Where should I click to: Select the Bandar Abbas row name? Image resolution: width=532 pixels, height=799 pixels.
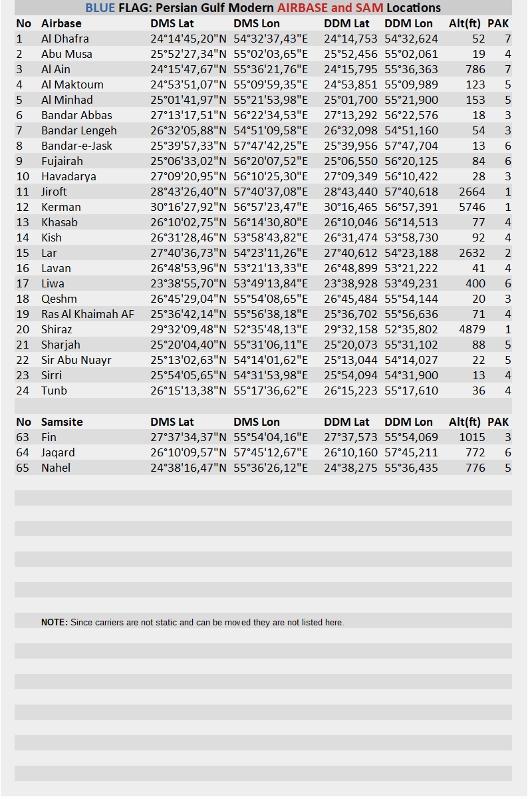[x=76, y=115]
